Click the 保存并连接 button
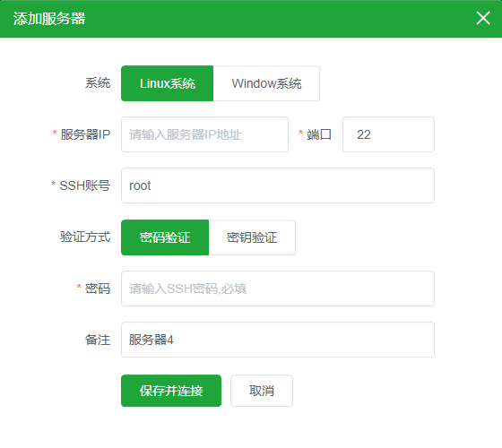The height and width of the screenshot is (448, 502). pos(171,391)
